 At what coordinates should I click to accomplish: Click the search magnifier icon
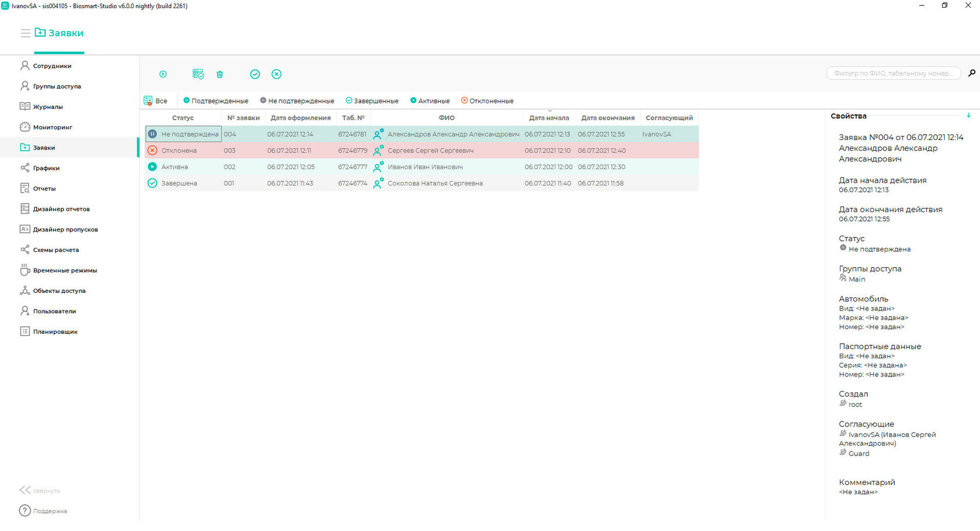972,73
